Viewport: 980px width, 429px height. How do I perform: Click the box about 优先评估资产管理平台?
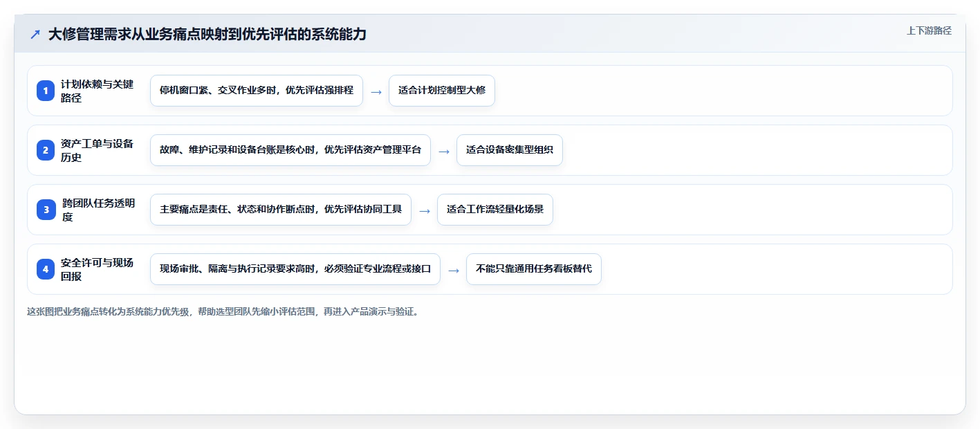pyautogui.click(x=290, y=150)
